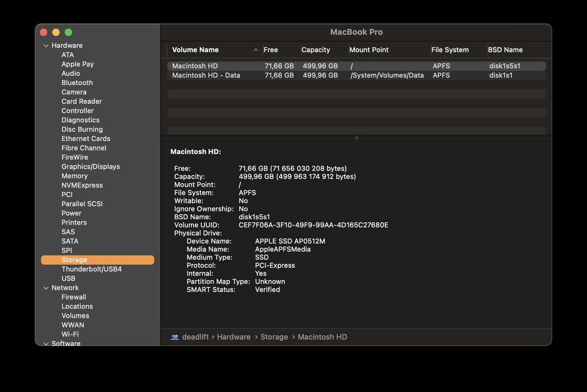Sort by Mount Point column header
Image resolution: width=587 pixels, height=392 pixels.
[x=369, y=50]
